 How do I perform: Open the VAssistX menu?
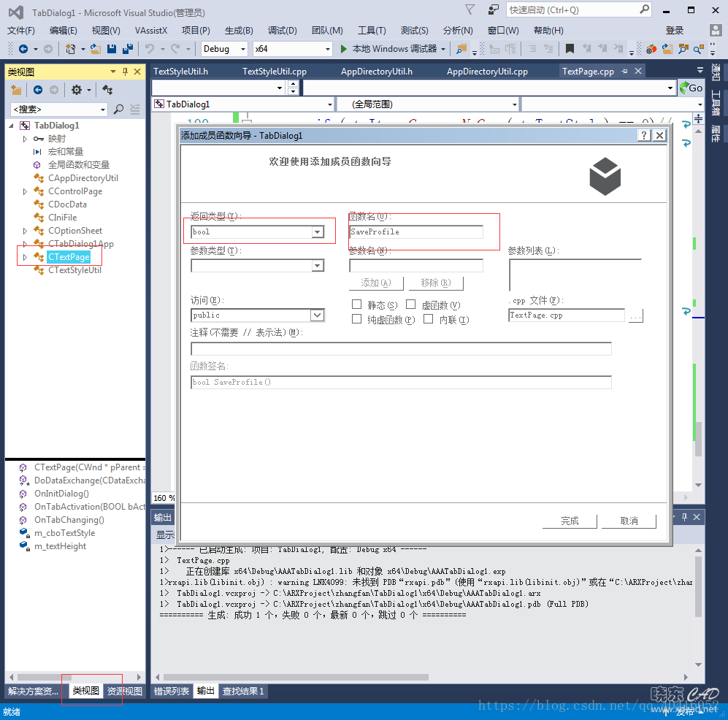tap(151, 31)
